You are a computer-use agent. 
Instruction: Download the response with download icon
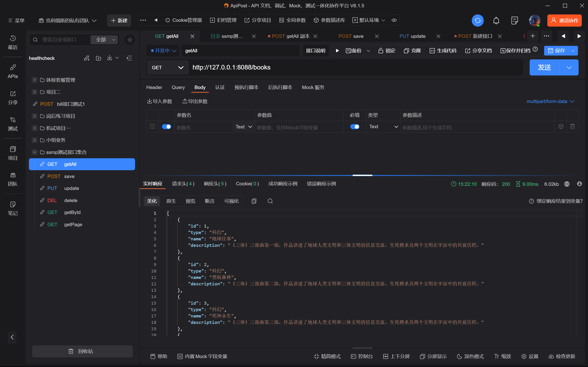tap(579, 184)
